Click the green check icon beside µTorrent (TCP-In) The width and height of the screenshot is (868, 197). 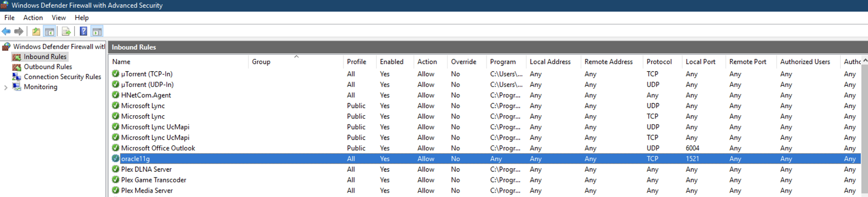[x=116, y=73]
